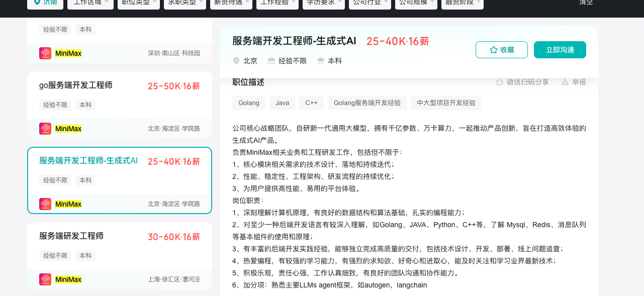Click MiniMax logo on go服务端开发工程师 card
The height and width of the screenshot is (296, 644).
[x=45, y=129]
